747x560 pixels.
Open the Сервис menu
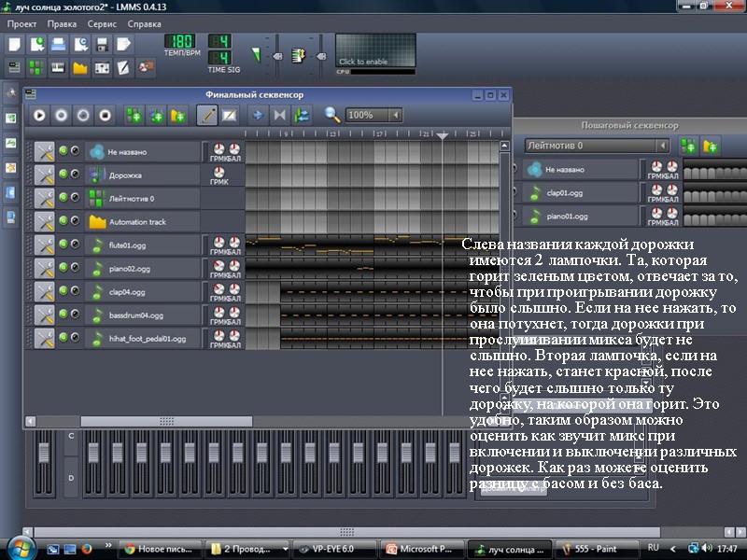coord(102,24)
